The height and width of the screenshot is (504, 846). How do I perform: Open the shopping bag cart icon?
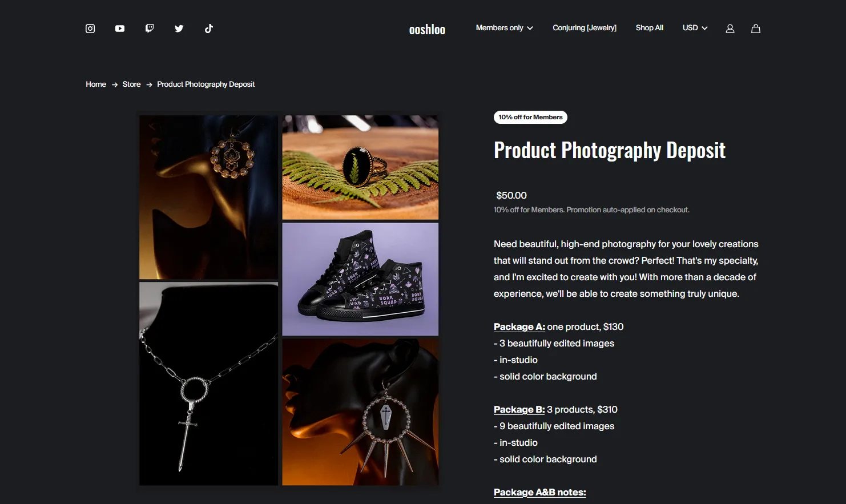(x=756, y=29)
